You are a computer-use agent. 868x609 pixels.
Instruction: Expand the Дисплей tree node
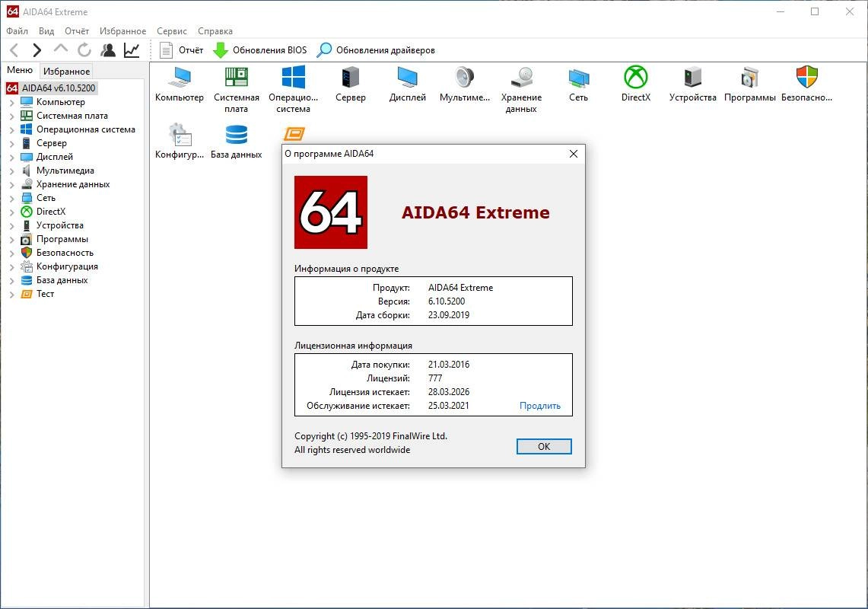[x=11, y=158]
